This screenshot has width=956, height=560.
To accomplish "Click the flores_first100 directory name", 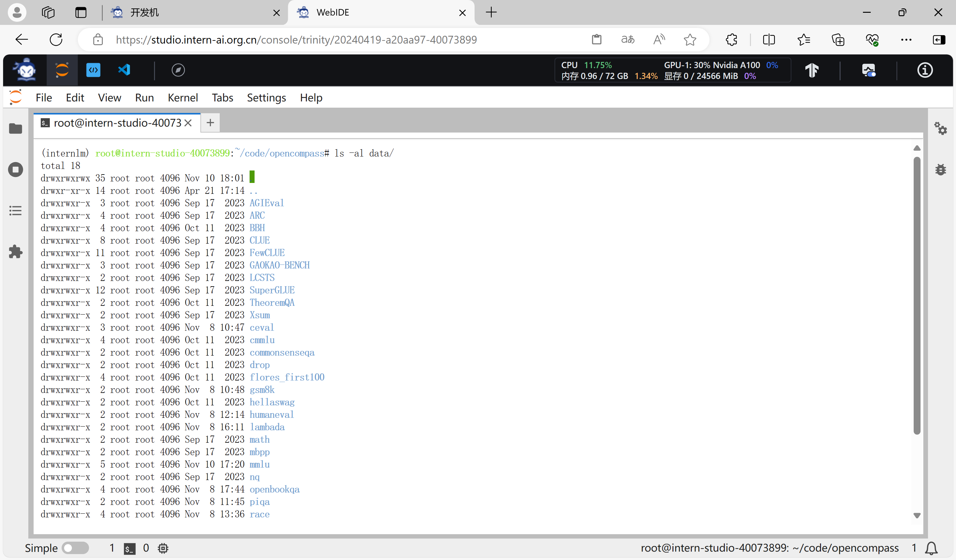I will (x=287, y=377).
